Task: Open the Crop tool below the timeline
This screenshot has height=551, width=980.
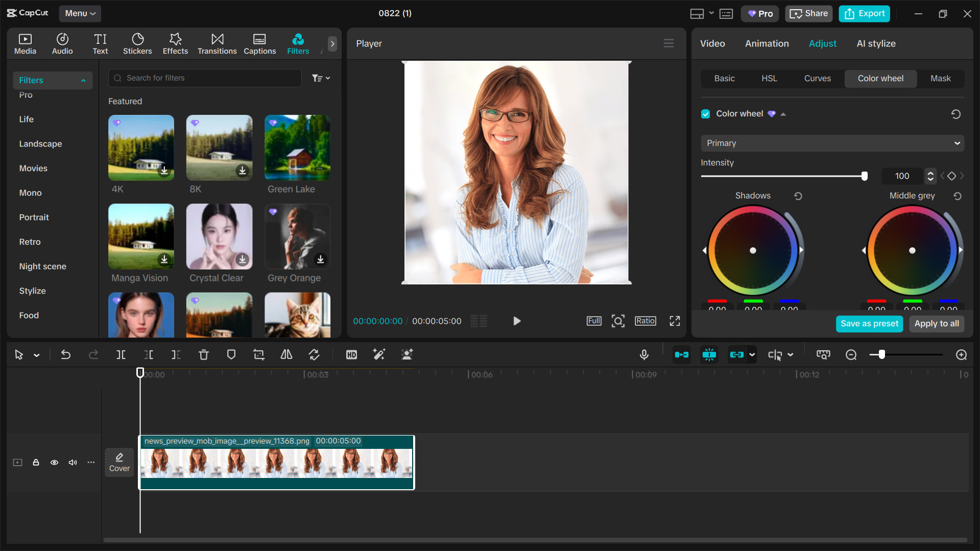Action: click(259, 354)
